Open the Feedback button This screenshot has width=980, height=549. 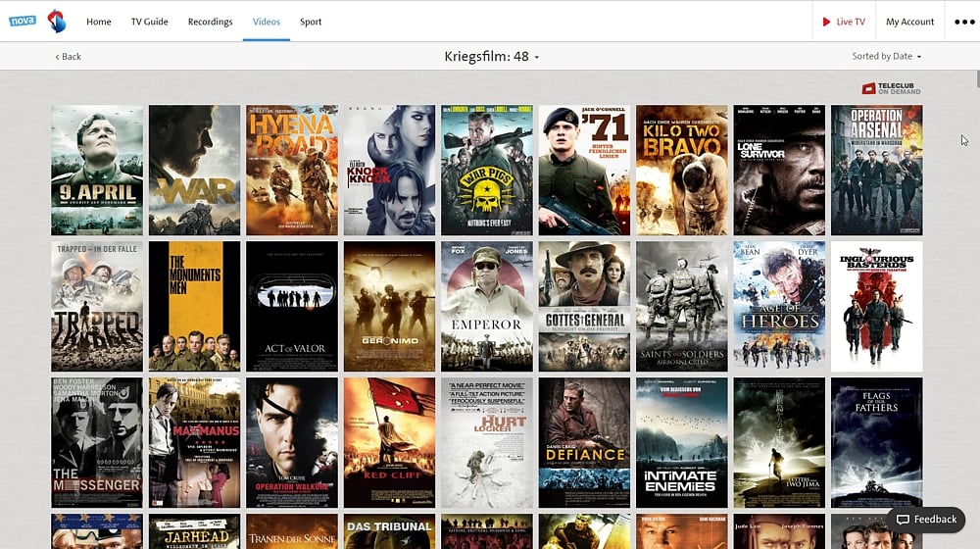coord(926,520)
